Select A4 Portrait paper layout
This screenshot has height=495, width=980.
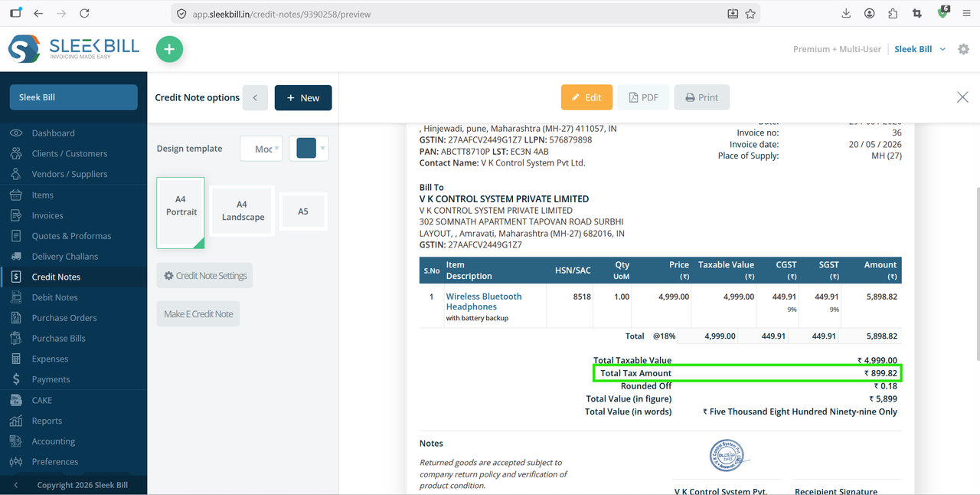click(x=181, y=213)
